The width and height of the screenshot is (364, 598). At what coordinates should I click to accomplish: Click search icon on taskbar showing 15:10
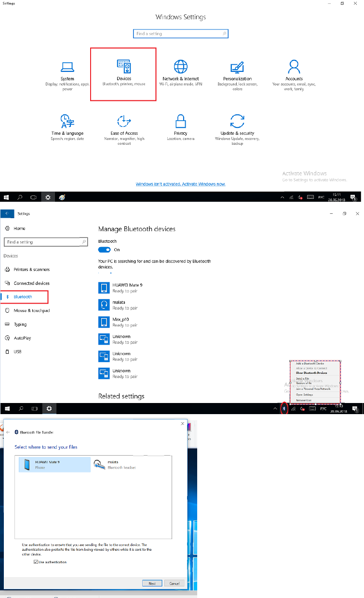pos(20,408)
